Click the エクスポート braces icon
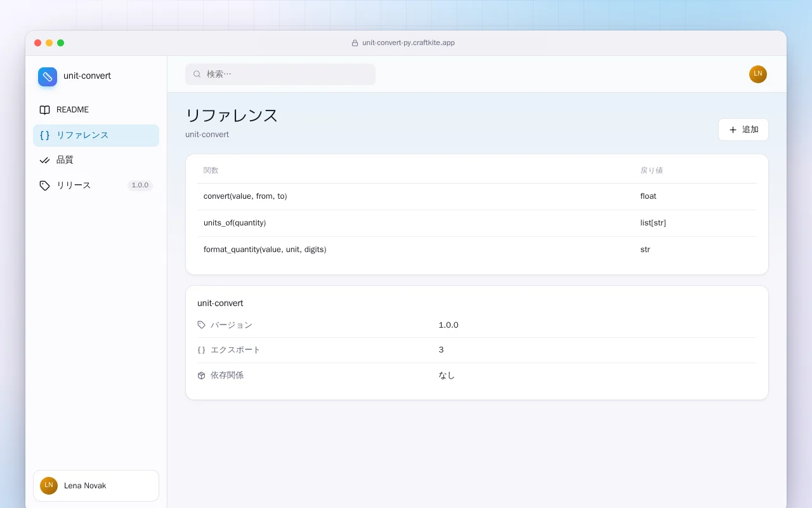The width and height of the screenshot is (812, 508). point(202,350)
